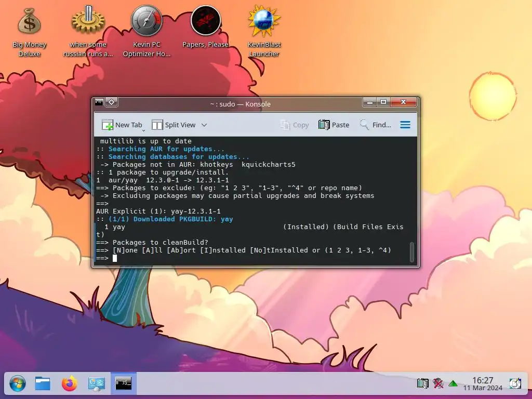Click 'aur/yay 12.3.0-1 -> 12.3.1-1' line

163,180
